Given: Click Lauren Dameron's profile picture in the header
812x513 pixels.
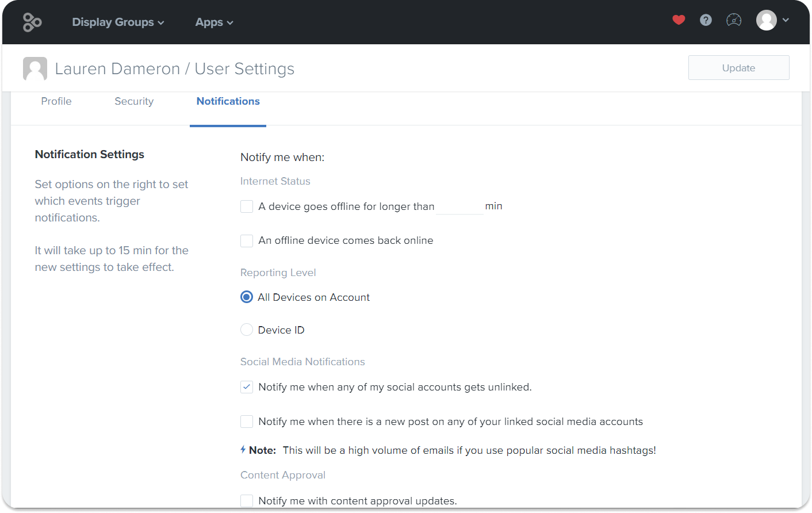Looking at the screenshot, I should [35, 68].
